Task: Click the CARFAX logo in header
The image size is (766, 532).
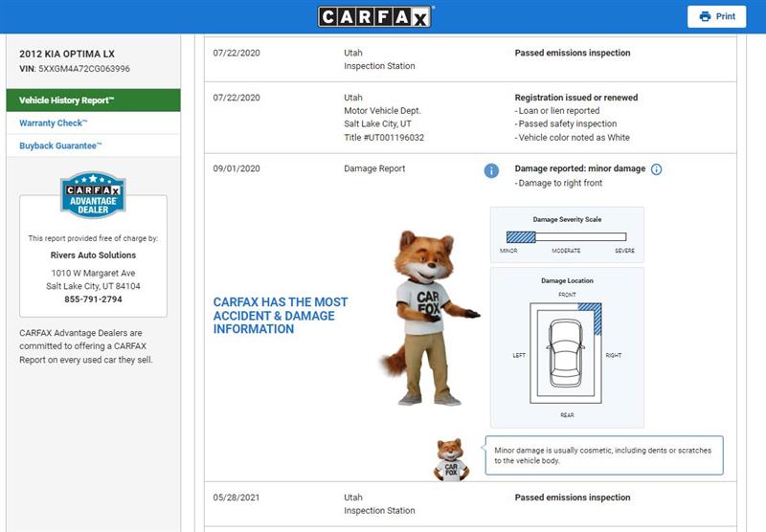Action: coord(375,16)
